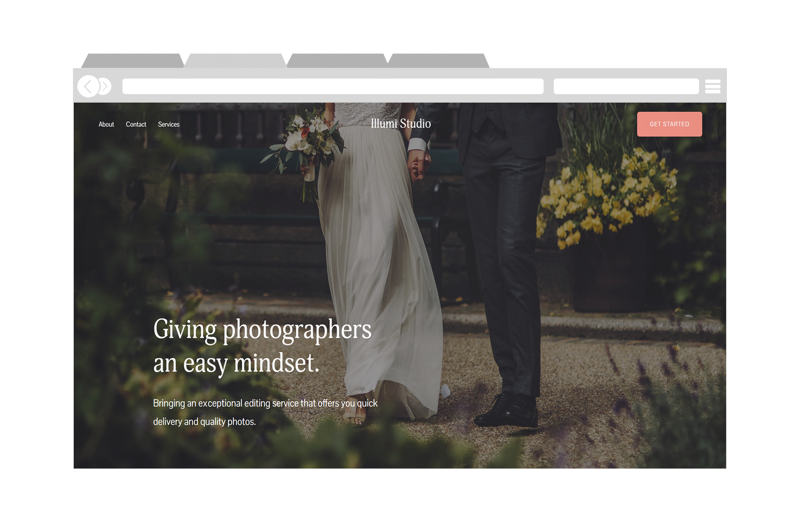
Task: Open the Services page link
Action: 169,124
